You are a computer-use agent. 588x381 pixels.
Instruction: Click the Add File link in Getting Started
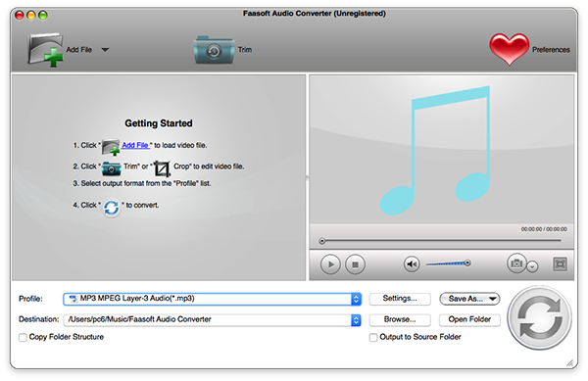tap(135, 145)
